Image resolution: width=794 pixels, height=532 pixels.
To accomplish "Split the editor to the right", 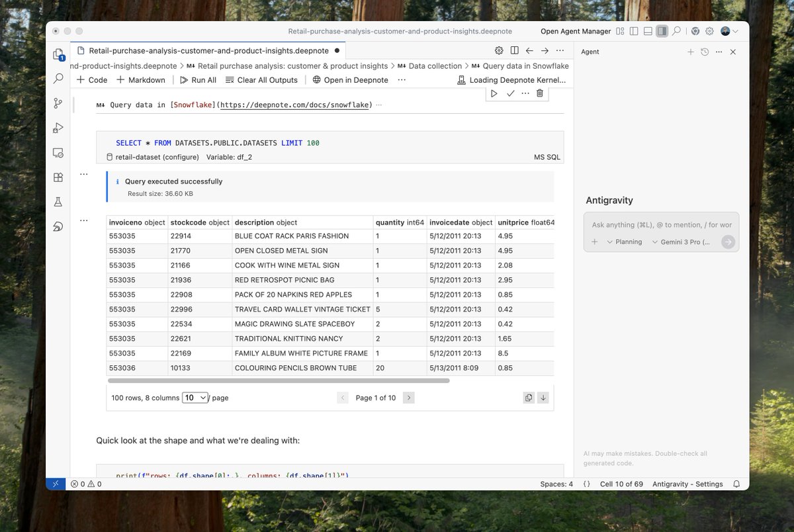I will (514, 50).
